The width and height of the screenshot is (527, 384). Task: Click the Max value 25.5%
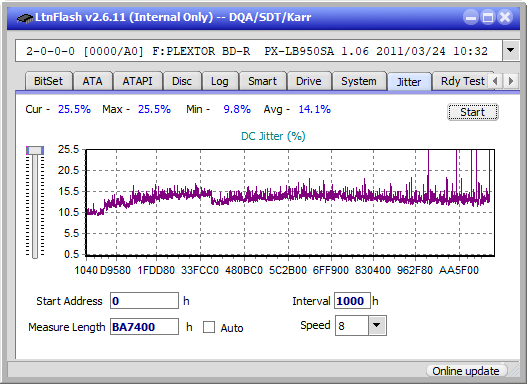pyautogui.click(x=154, y=109)
